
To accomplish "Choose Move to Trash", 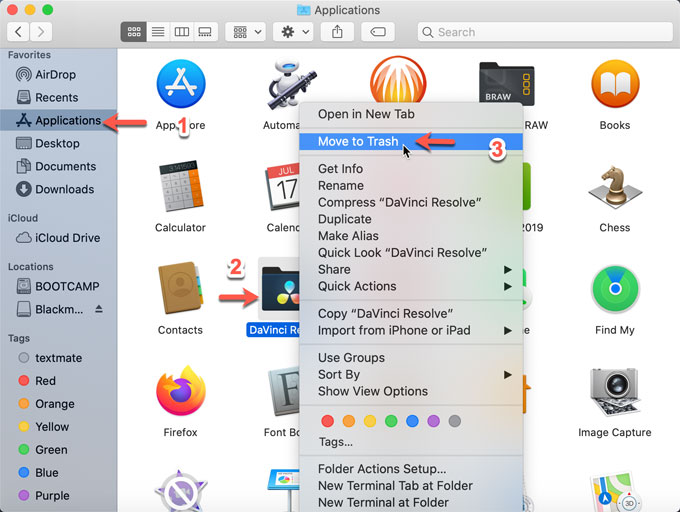I will pos(411,142).
